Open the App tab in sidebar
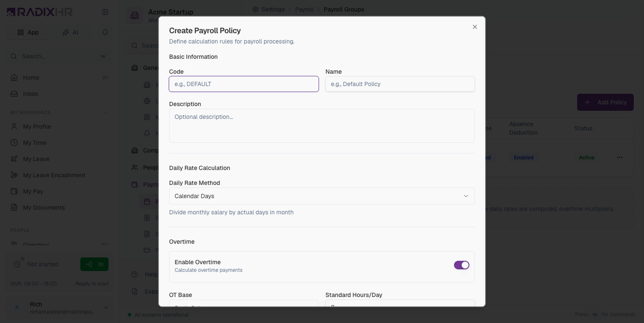644x323 pixels. 28,32
